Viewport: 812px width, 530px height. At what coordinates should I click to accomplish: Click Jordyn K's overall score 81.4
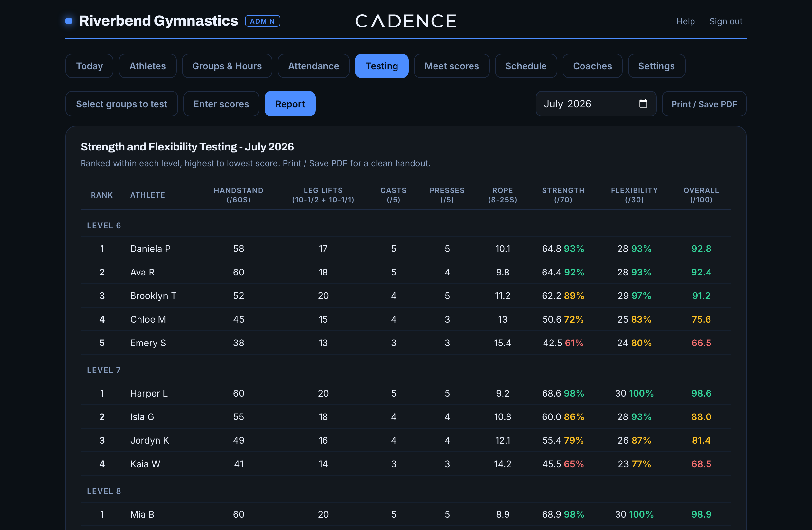pyautogui.click(x=701, y=440)
